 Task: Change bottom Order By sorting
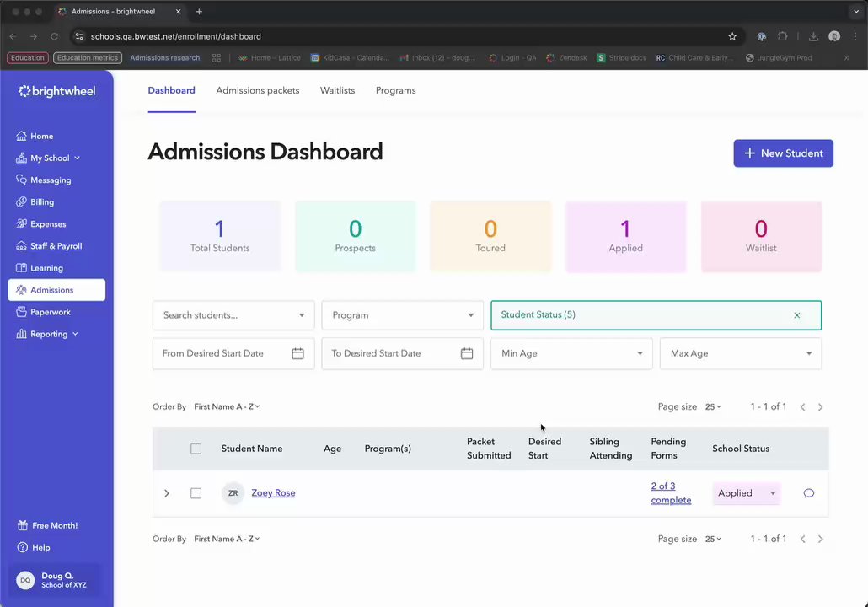[x=227, y=539]
